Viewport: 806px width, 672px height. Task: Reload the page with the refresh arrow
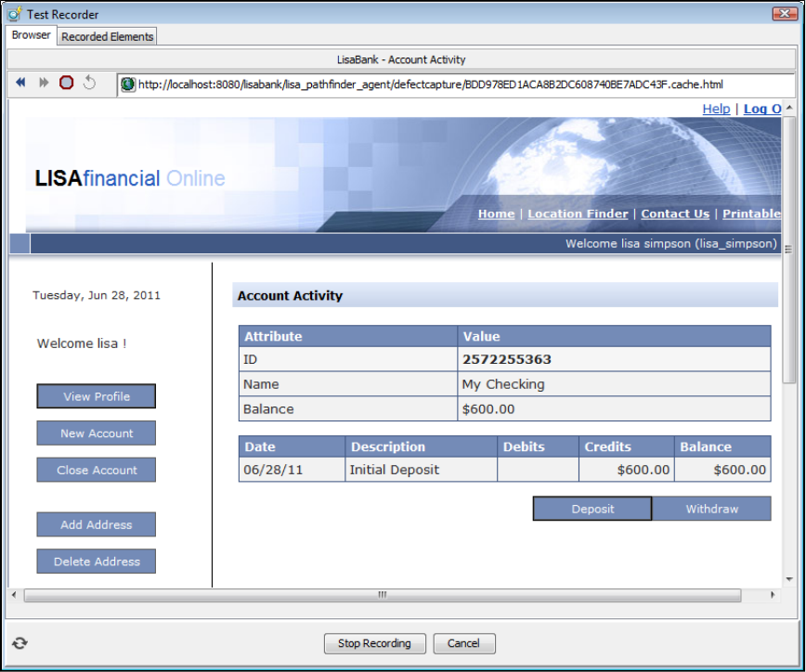point(89,83)
